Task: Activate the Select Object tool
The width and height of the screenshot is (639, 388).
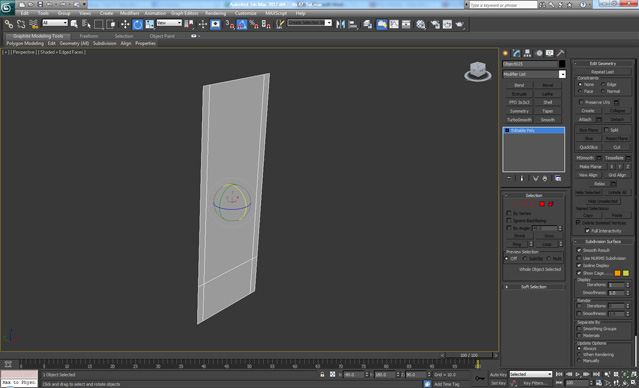Action: click(x=74, y=24)
